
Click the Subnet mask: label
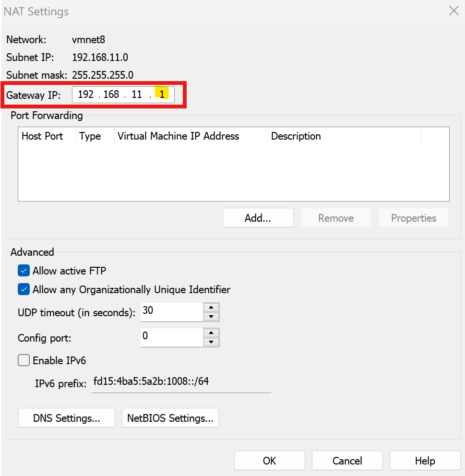[36, 75]
